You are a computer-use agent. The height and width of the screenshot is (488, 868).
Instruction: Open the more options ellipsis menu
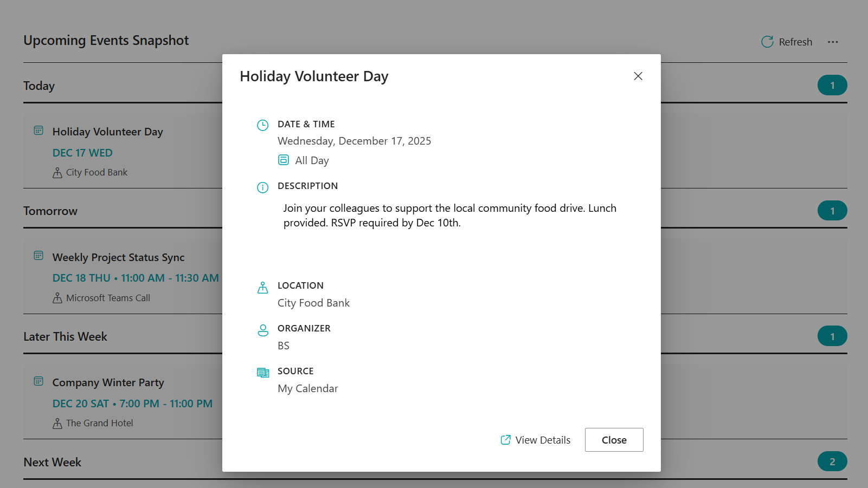pyautogui.click(x=833, y=42)
